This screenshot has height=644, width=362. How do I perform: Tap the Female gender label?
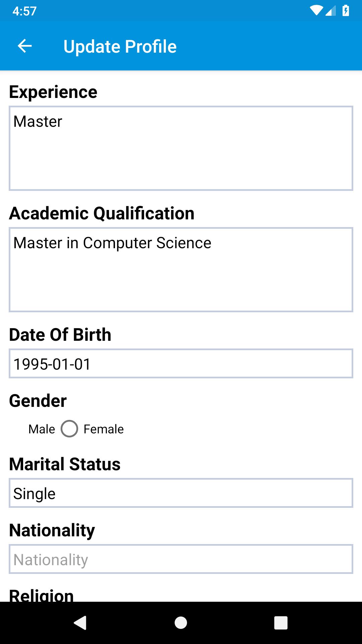click(x=104, y=429)
